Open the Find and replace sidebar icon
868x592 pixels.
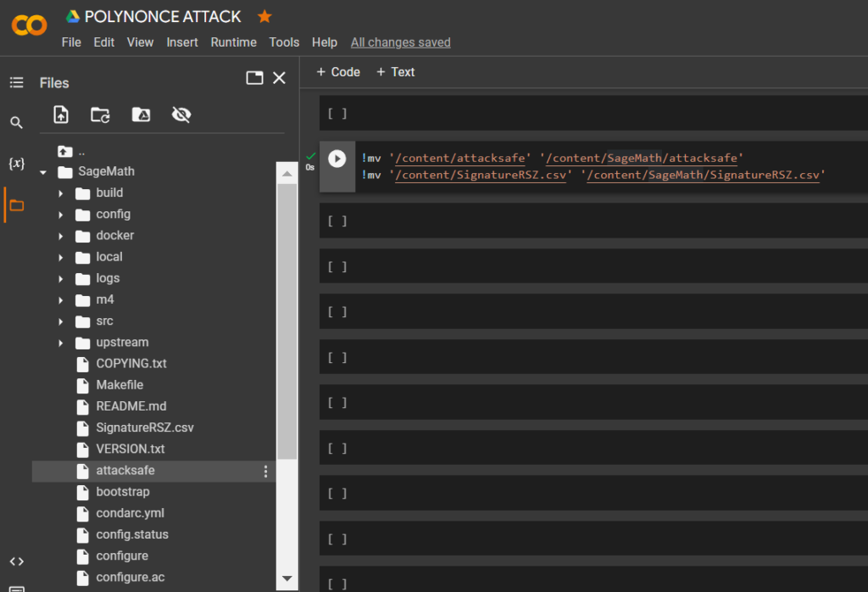17,122
